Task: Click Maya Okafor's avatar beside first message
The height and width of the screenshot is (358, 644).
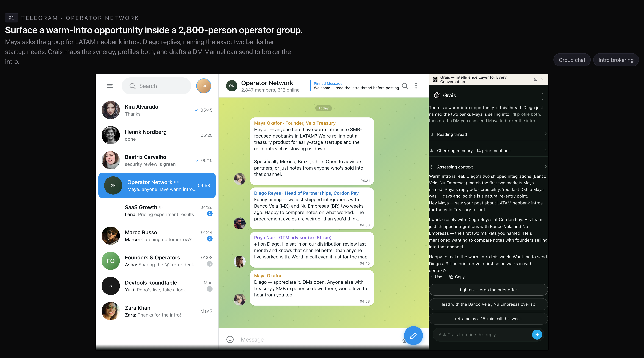Action: click(x=239, y=179)
